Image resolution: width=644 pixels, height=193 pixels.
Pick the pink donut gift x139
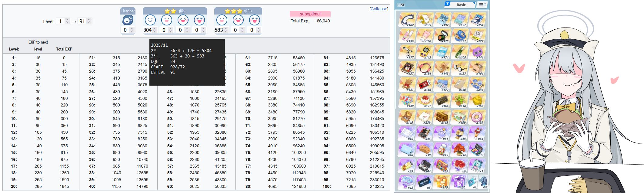[x=477, y=117]
